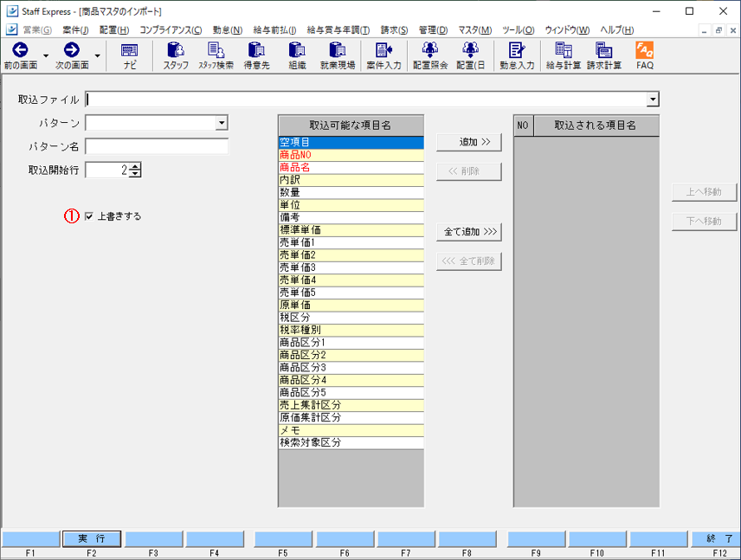The image size is (741, 560).
Task: Click the 前の画面 back arrow icon
Action: click(x=20, y=51)
